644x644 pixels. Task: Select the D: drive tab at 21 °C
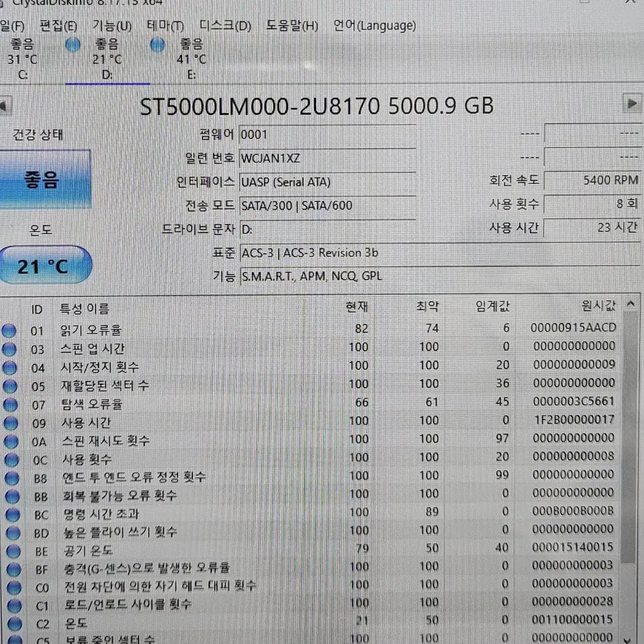coord(107,60)
